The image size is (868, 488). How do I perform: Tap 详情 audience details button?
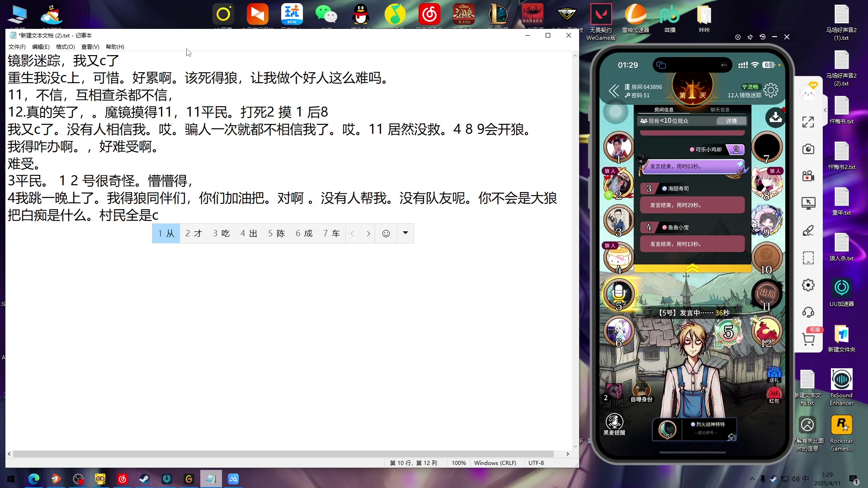(x=731, y=121)
